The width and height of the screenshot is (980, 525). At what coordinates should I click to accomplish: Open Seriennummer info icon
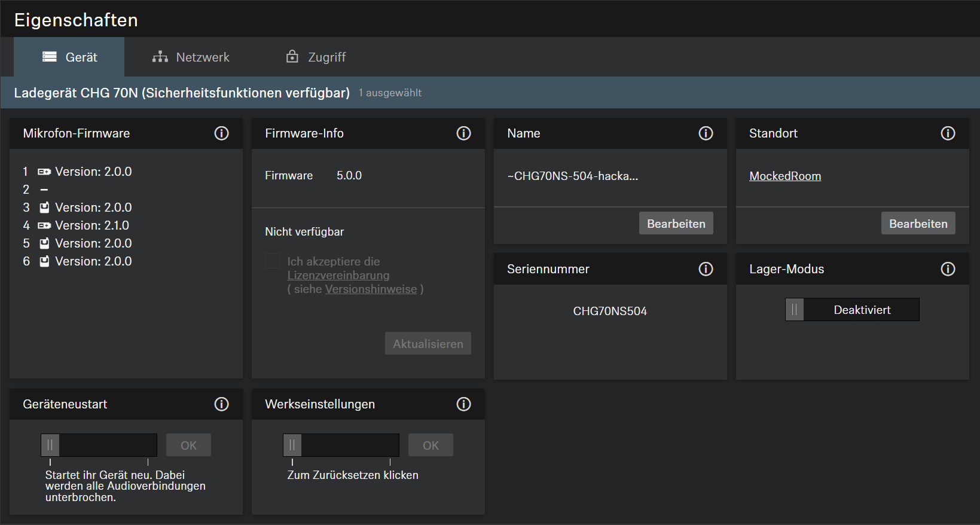pyautogui.click(x=706, y=269)
